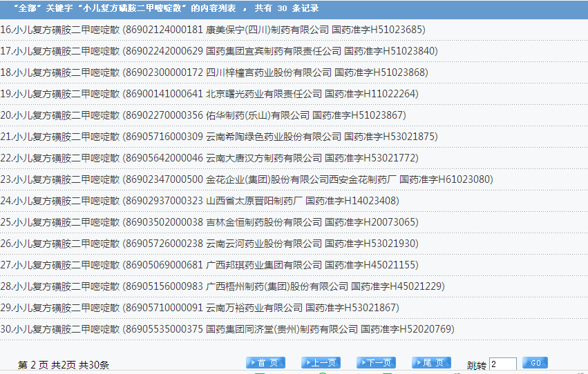This screenshot has width=588, height=374.
Task: Open record 25 from 吉林金恒制药
Action: 209,222
